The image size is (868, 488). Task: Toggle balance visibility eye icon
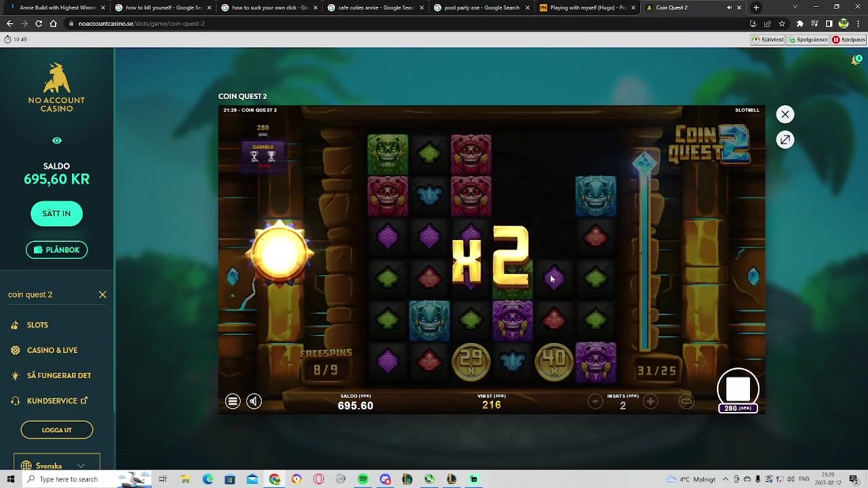coord(57,141)
